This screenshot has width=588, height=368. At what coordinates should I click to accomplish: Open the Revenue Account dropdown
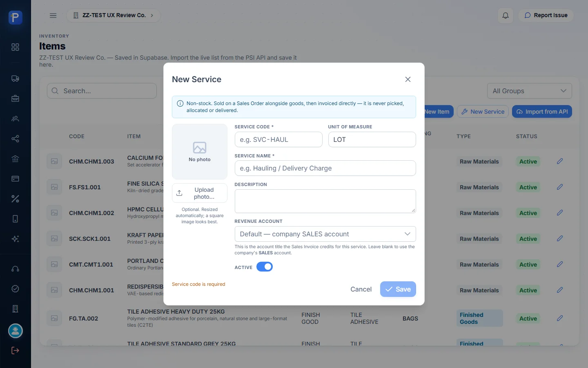click(x=325, y=234)
